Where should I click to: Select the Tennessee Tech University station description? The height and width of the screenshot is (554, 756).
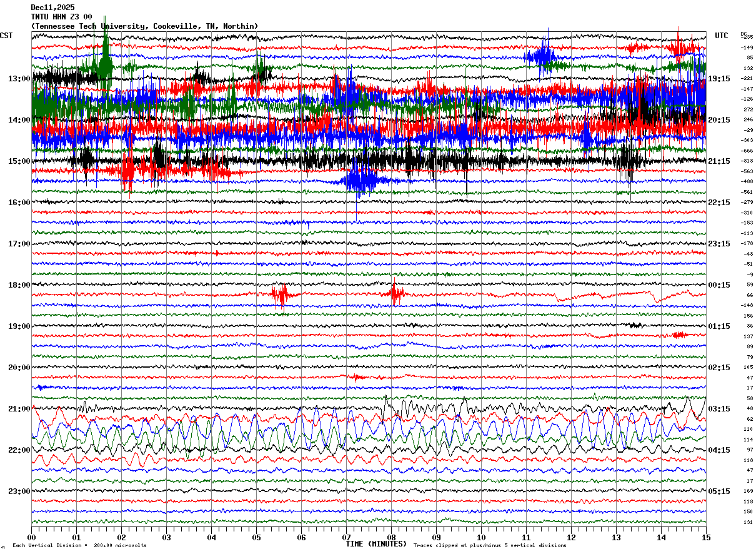click(144, 26)
